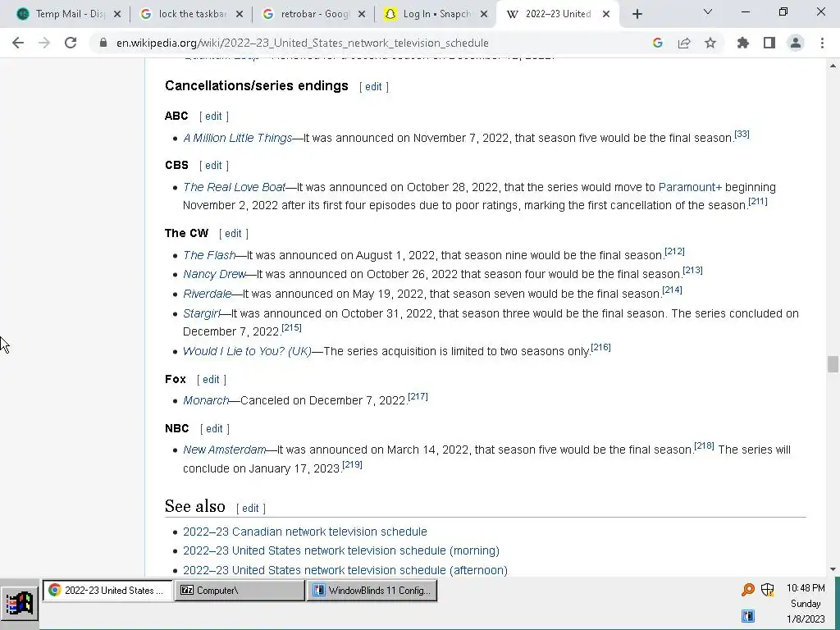
Task: Share this page icon
Action: click(684, 43)
